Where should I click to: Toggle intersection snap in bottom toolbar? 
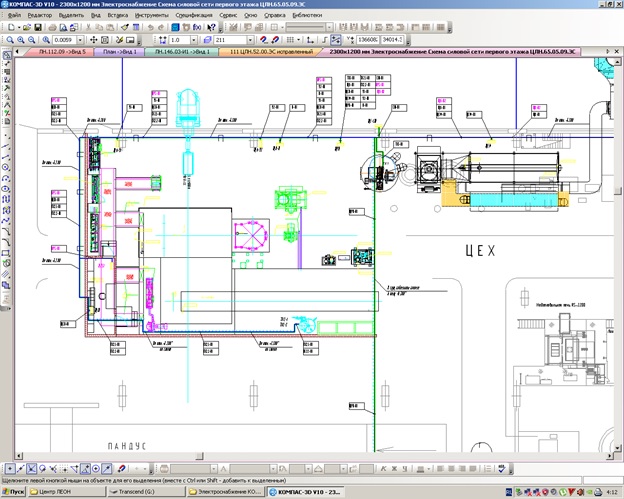[x=31, y=469]
